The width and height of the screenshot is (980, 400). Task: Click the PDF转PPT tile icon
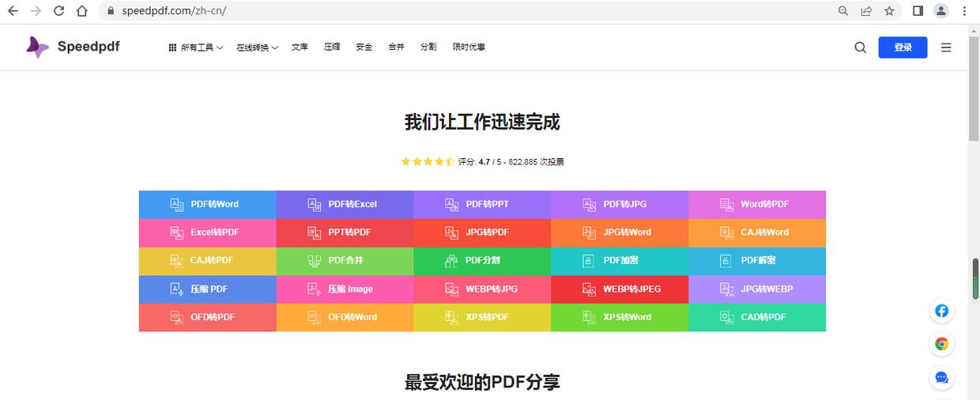[x=452, y=204]
